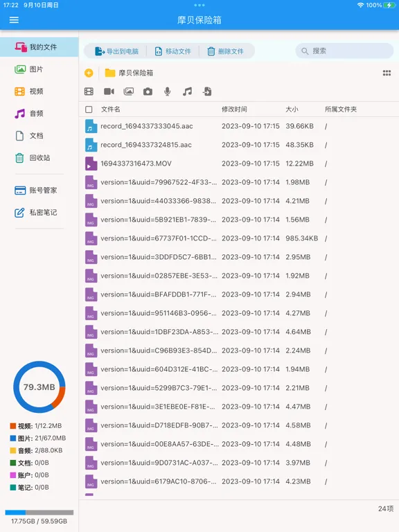This screenshot has height=532, width=399.
Task: Click the search magnifier icon
Action: (x=305, y=51)
